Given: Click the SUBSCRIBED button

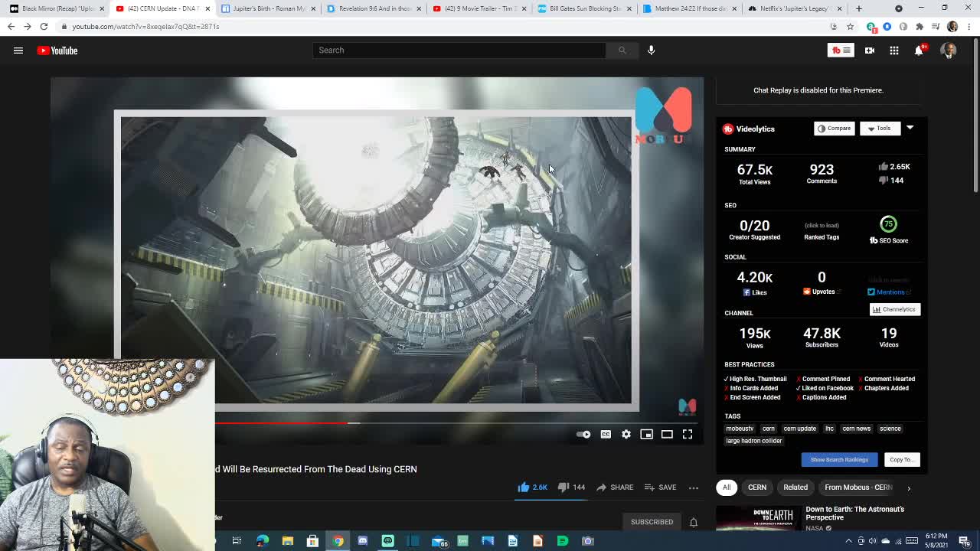Looking at the screenshot, I should tap(652, 522).
